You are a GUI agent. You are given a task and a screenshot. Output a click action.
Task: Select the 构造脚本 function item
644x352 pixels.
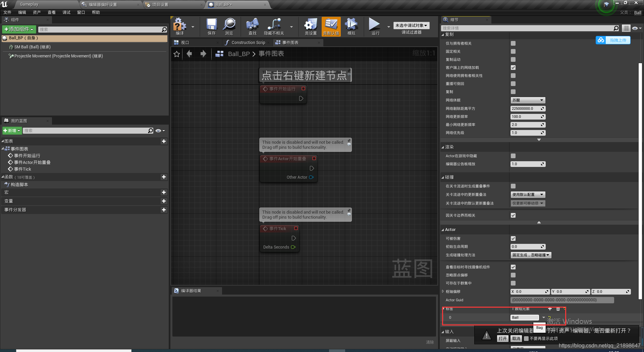19,185
